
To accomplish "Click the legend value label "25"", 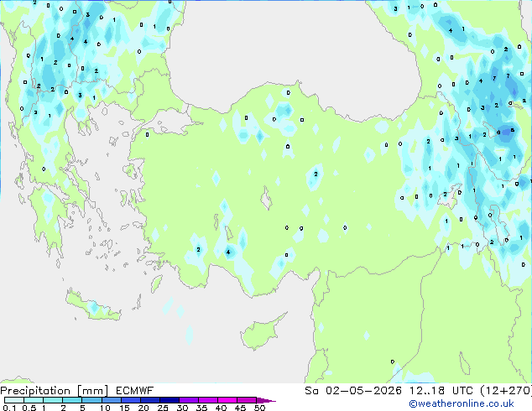I will point(163,408).
